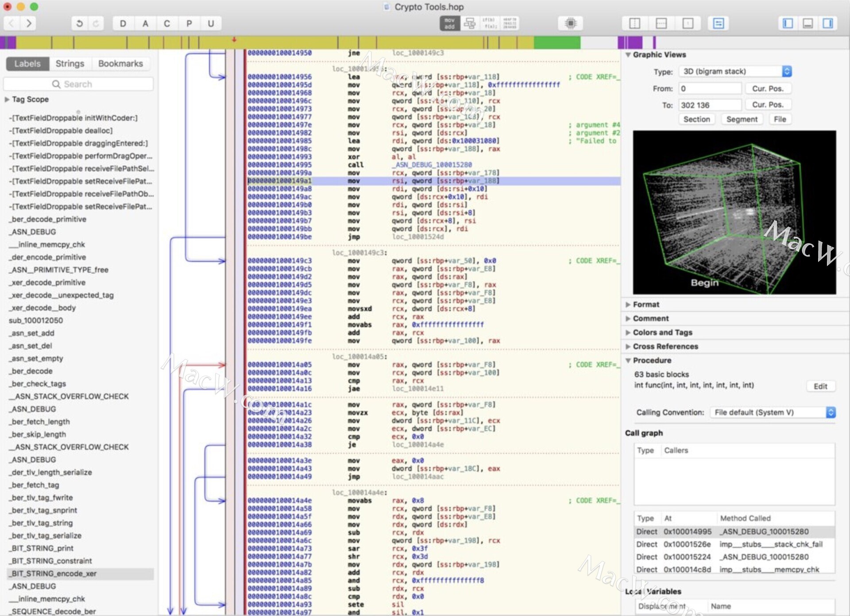
Task: Select _BIT_STRING_encode_xer in label list
Action: click(x=80, y=574)
